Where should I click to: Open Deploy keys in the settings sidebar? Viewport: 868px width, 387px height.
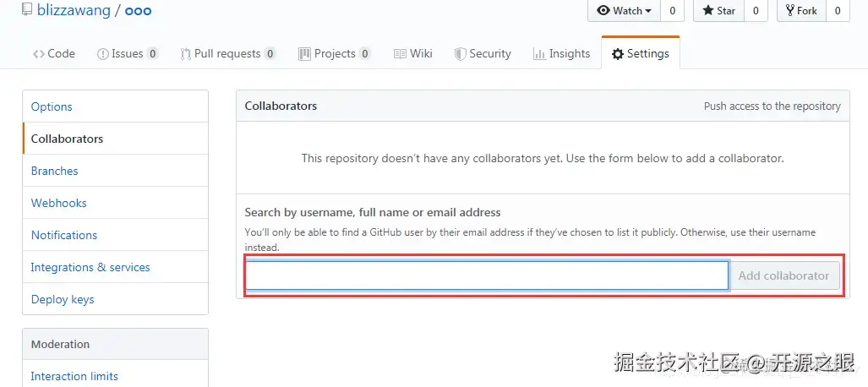tap(115, 299)
